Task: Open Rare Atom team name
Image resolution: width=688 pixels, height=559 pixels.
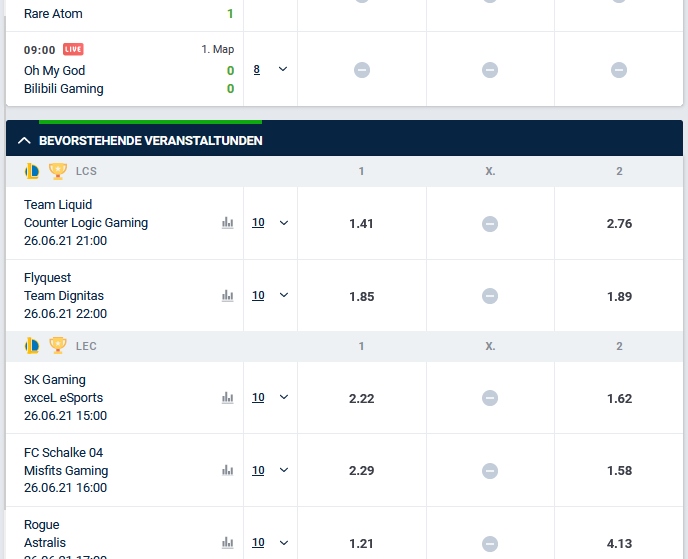Action: coord(53,14)
